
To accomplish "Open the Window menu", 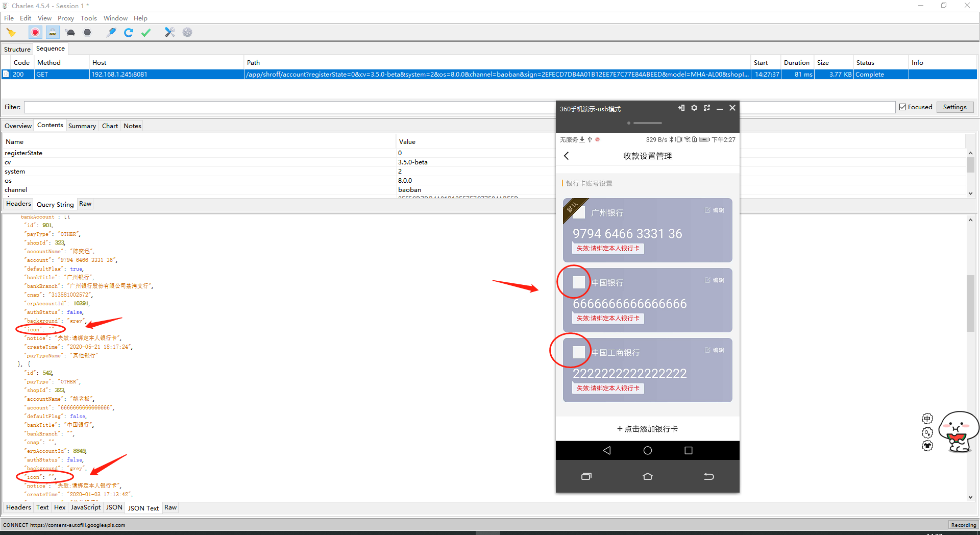I will pos(115,18).
